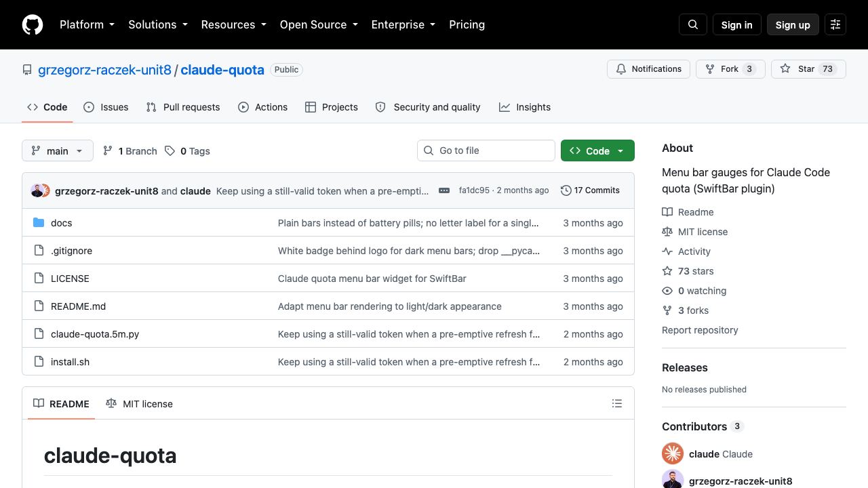Viewport: 868px width, 488px height.
Task: Open grzegorz-raczek-unit8 owner profile link
Action: tap(105, 70)
